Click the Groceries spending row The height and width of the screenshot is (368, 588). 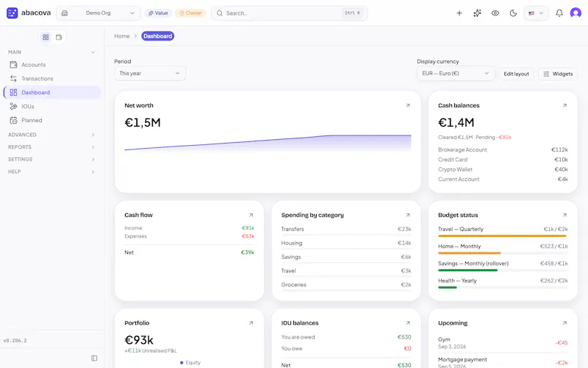tap(346, 285)
